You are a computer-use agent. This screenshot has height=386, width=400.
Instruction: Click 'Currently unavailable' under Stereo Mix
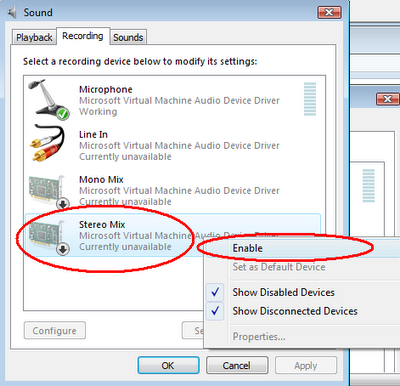pos(125,247)
